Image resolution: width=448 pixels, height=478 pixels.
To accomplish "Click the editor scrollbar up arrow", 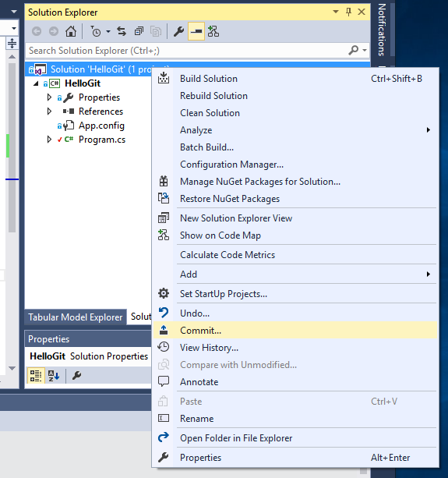I will point(12,57).
